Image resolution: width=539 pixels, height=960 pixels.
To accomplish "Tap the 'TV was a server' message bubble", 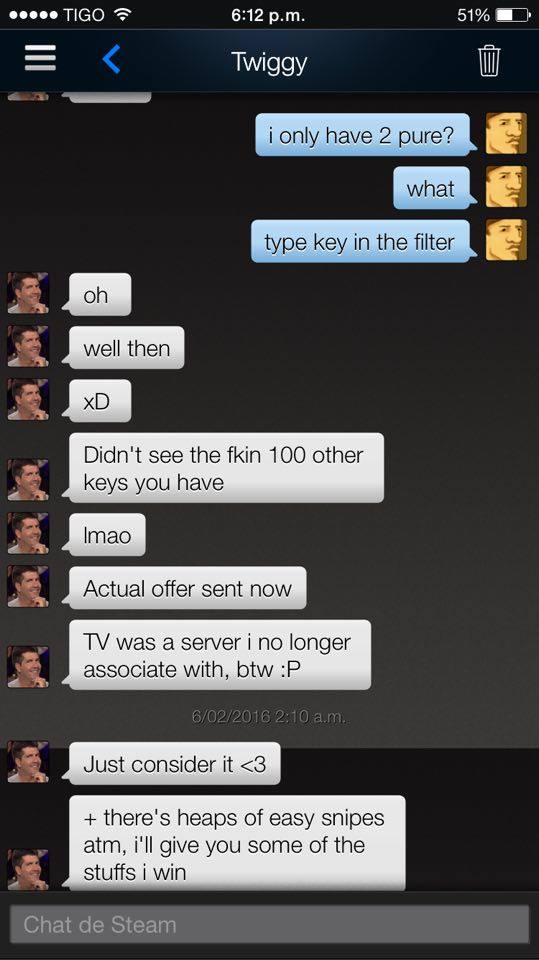I will click(218, 655).
